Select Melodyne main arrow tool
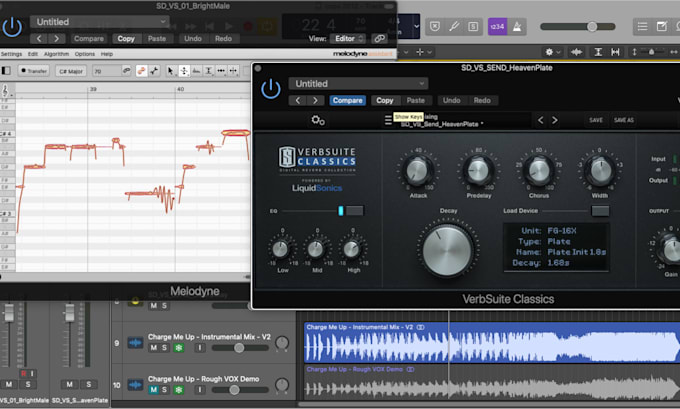Image resolution: width=680 pixels, height=409 pixels. 170,71
